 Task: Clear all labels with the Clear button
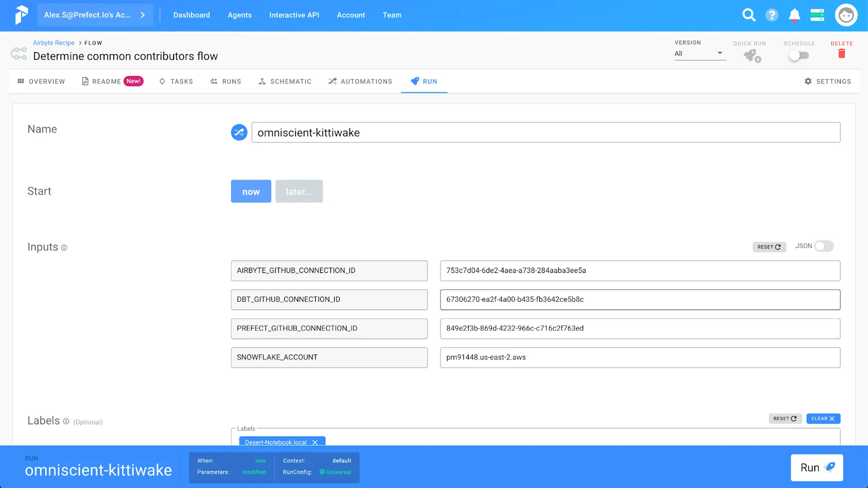[823, 419]
